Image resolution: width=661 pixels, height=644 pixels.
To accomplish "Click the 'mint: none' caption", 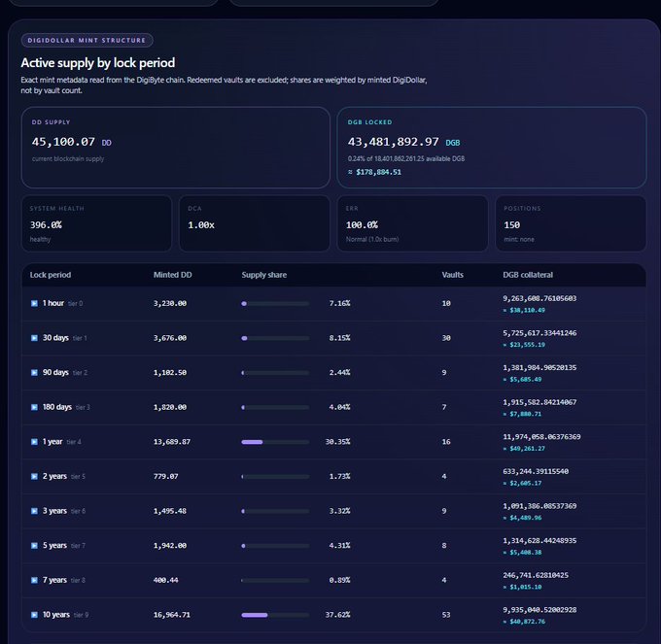I will tap(518, 239).
